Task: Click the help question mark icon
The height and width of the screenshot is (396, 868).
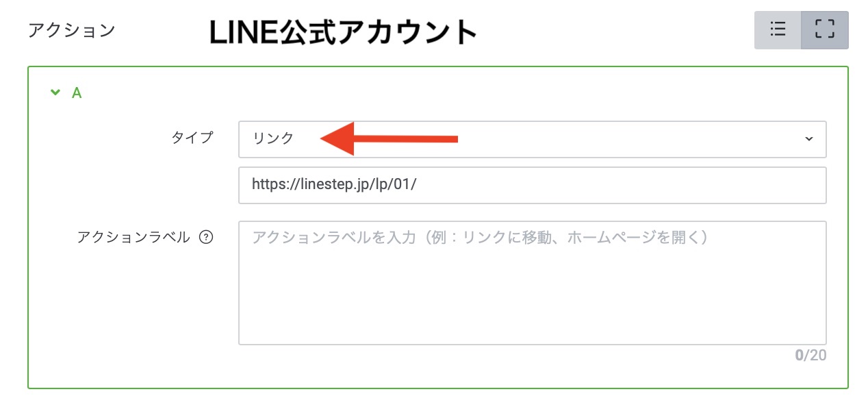Action: (x=205, y=238)
